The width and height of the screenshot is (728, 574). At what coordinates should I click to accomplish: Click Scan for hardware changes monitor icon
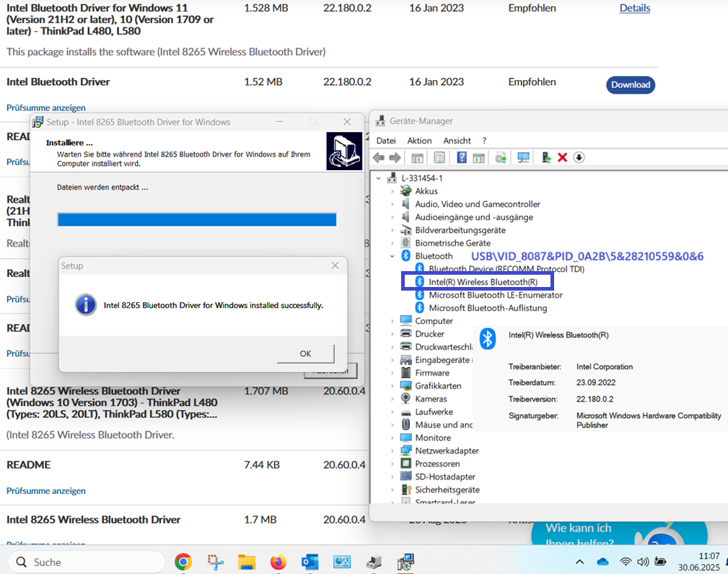click(x=523, y=158)
